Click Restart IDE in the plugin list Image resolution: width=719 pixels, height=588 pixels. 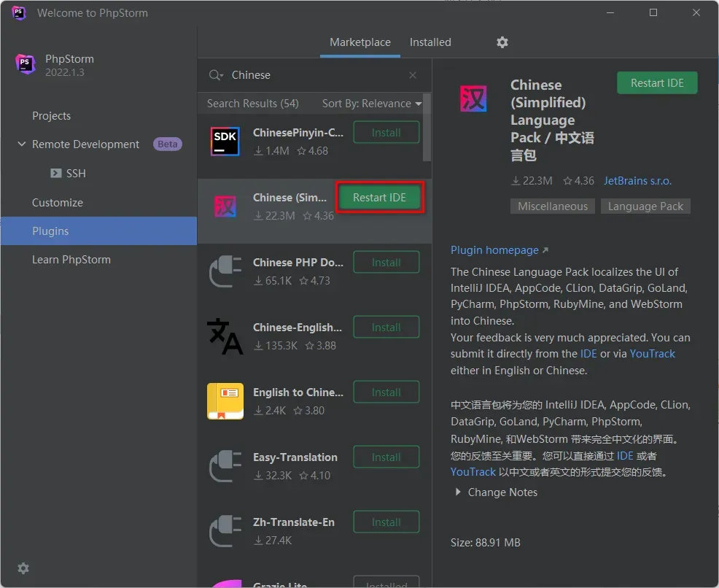pos(380,197)
